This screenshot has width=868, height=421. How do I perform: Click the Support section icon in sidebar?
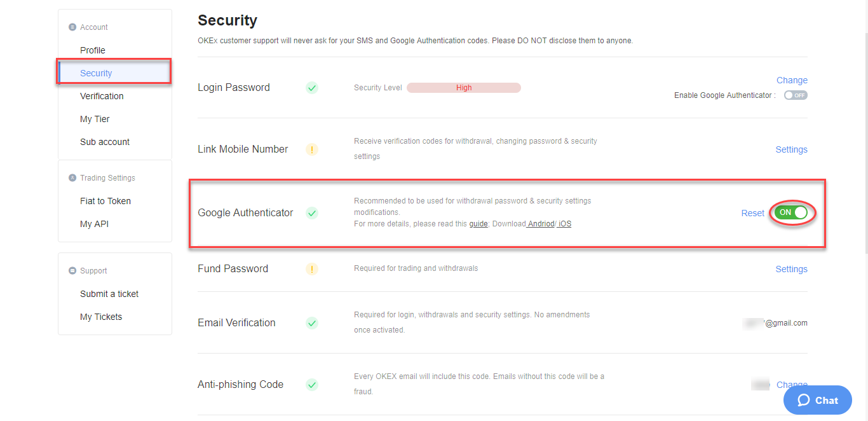(72, 271)
